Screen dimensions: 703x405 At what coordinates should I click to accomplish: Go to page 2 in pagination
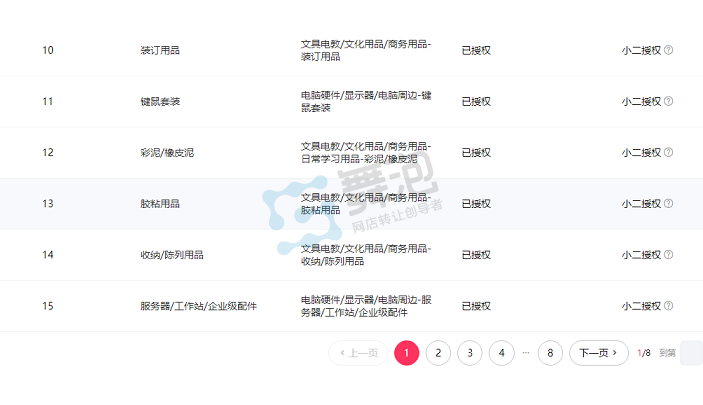pos(438,353)
